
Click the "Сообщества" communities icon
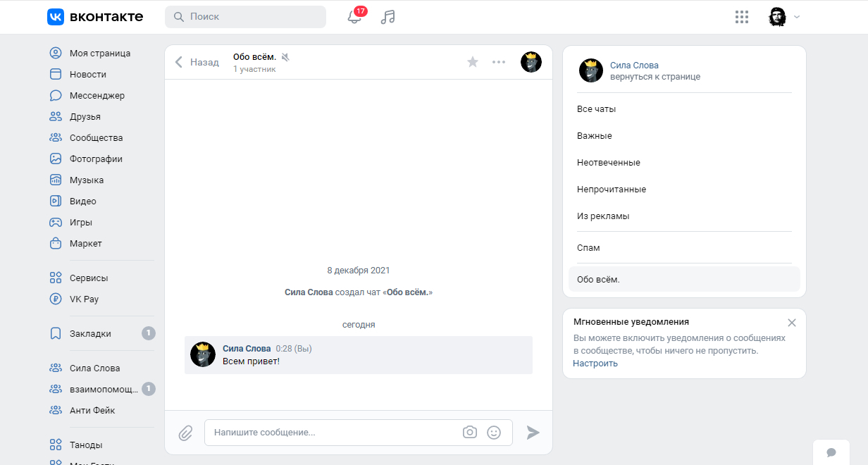tap(56, 137)
